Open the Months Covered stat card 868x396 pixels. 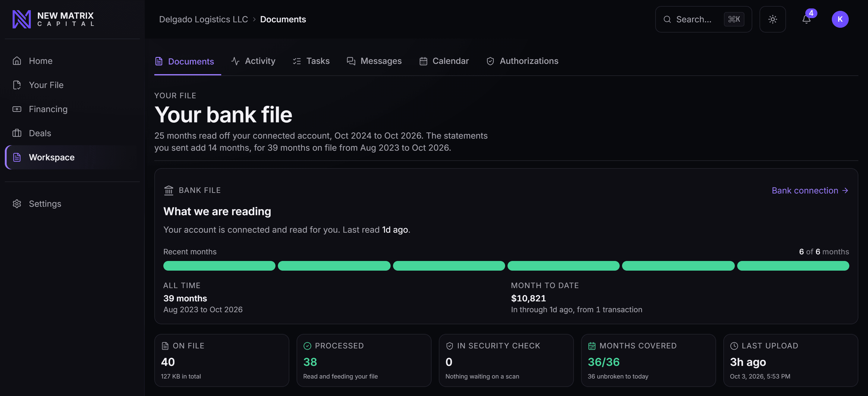point(648,360)
